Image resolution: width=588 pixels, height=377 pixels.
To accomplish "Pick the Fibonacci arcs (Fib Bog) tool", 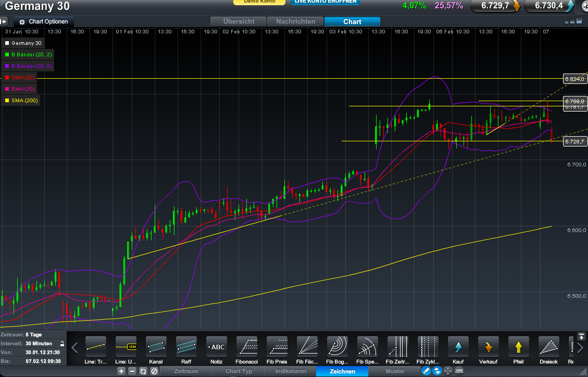I will (x=337, y=347).
